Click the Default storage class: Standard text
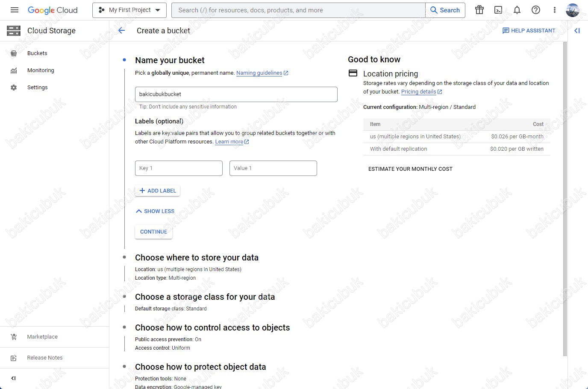 [x=171, y=309]
